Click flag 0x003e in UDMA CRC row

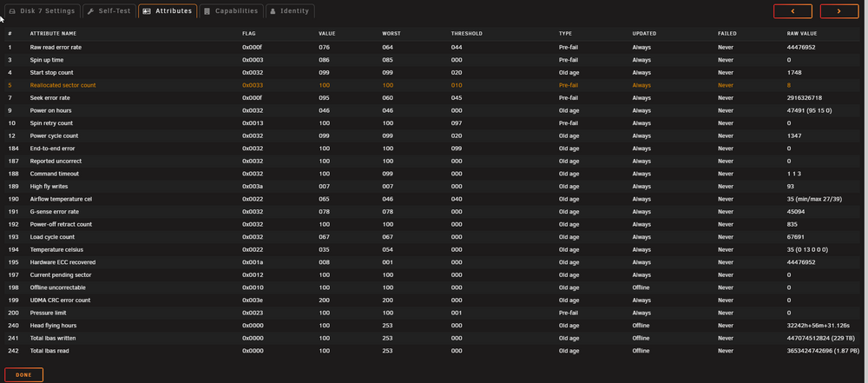[x=253, y=300]
